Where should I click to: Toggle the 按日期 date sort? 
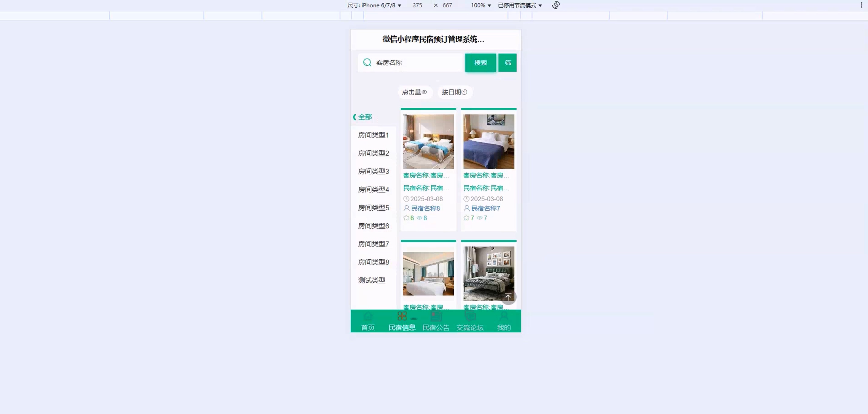(x=454, y=92)
